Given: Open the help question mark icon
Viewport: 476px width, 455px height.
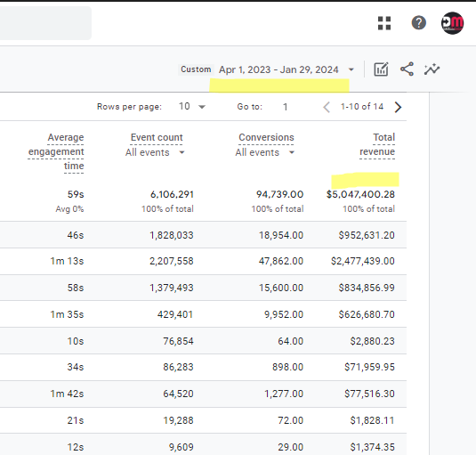Looking at the screenshot, I should 419,23.
